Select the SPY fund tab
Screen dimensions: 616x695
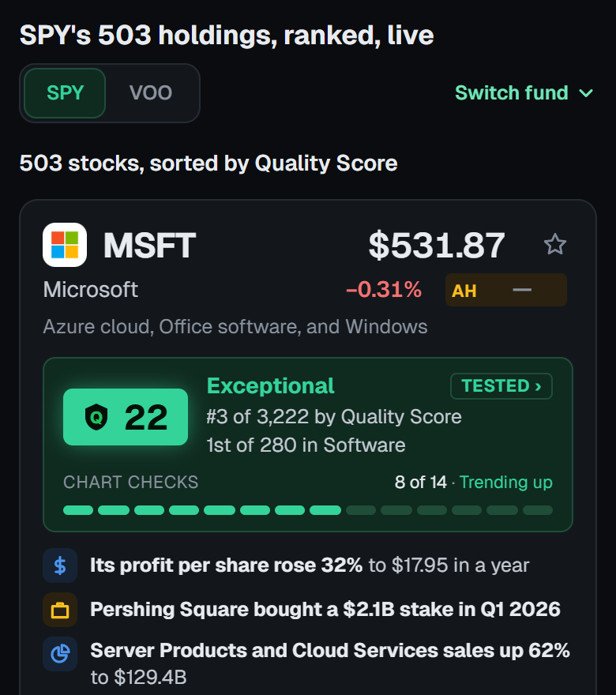(x=65, y=93)
